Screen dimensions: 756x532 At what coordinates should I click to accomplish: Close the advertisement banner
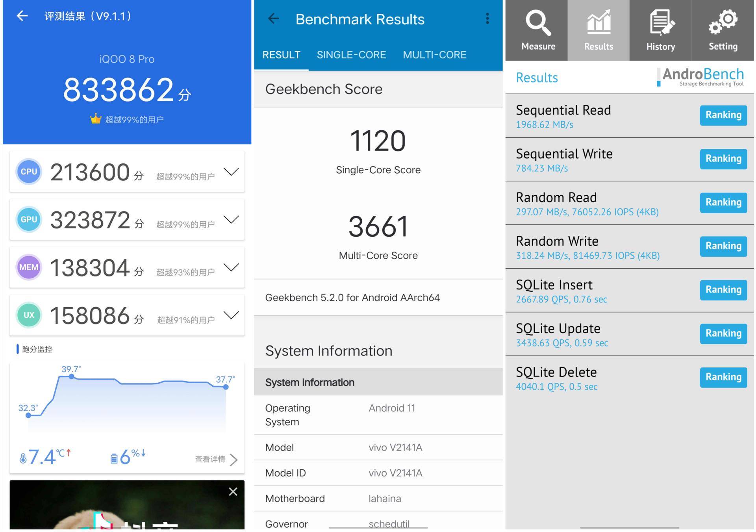tap(233, 491)
